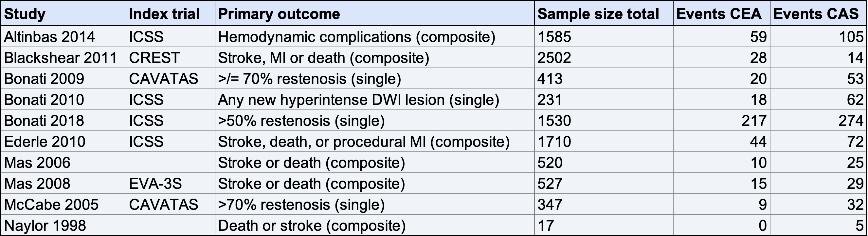Select cell with sample size 2502
Image resolution: width=868 pixels, height=236 pixels.
(x=604, y=57)
